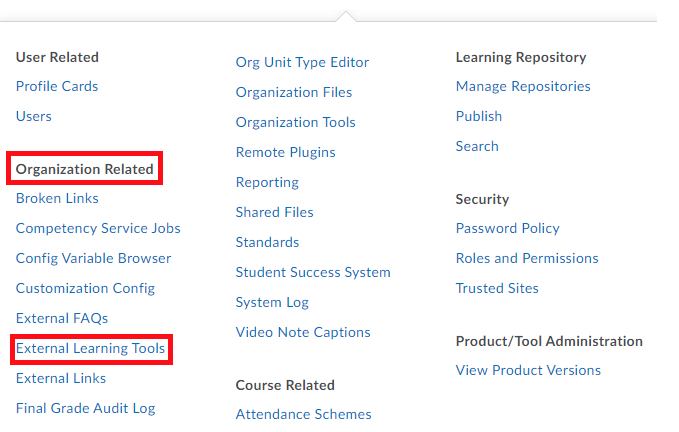The height and width of the screenshot is (432, 679).
Task: Go to Remote Plugins
Action: click(285, 152)
